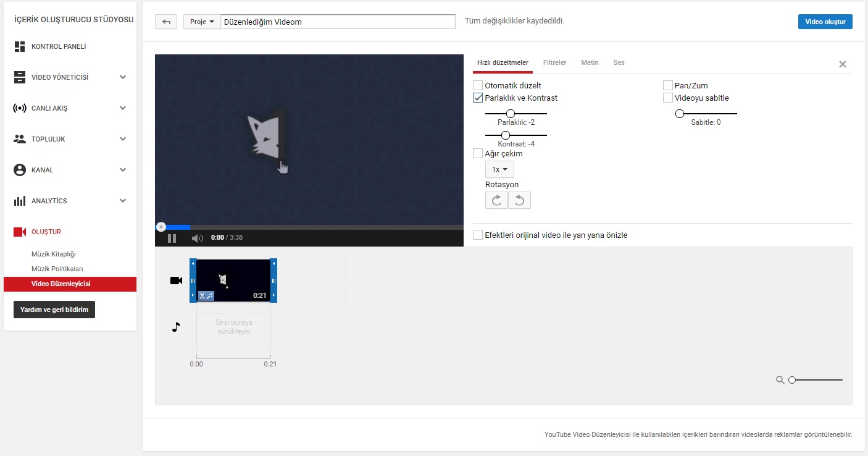Viewport: 868px width, 456px height.
Task: Rotate the video counterclockwise
Action: 519,200
